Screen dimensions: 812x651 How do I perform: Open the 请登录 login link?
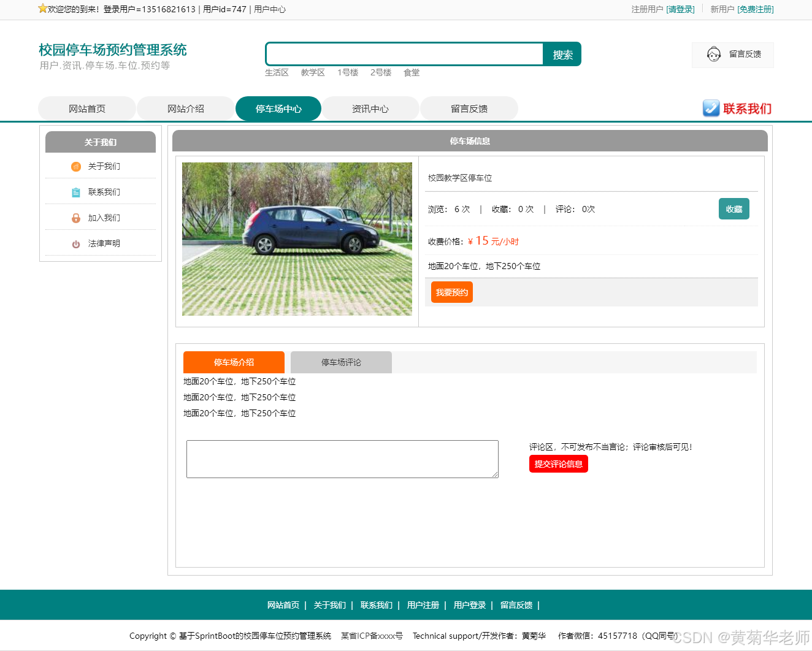click(x=681, y=9)
